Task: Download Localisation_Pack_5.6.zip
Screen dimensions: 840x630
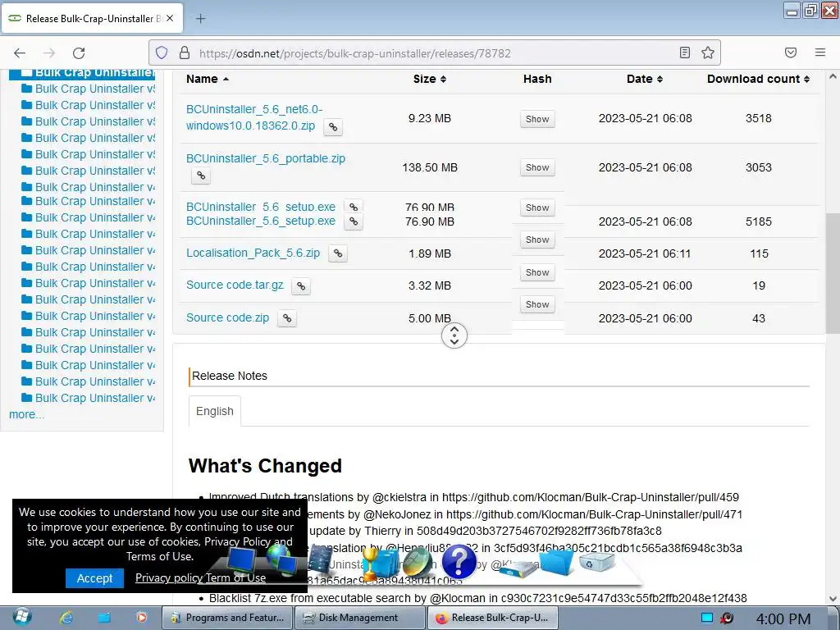Action: pyautogui.click(x=253, y=253)
